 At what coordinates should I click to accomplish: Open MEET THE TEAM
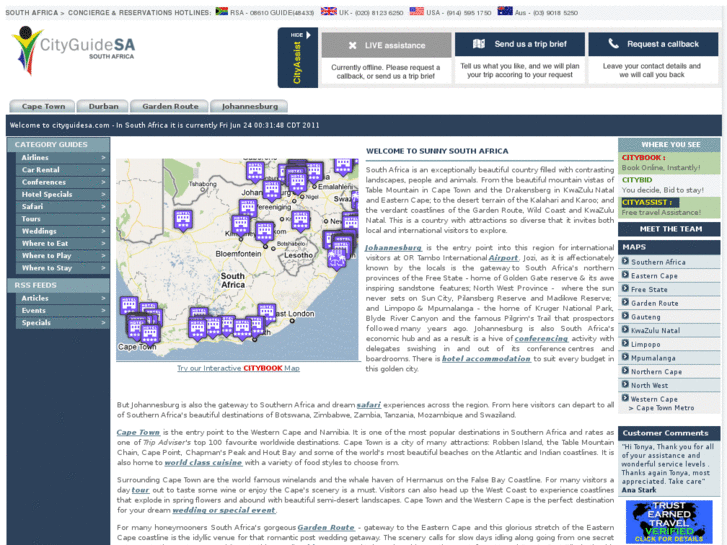point(669,229)
